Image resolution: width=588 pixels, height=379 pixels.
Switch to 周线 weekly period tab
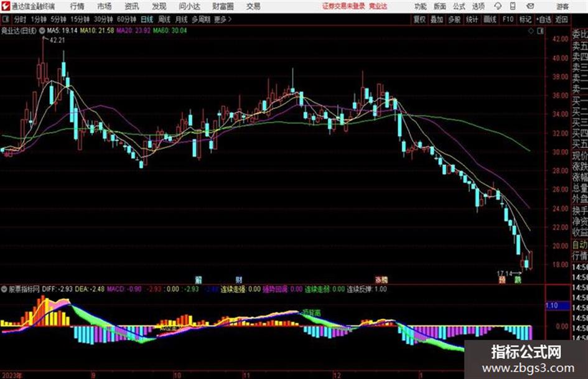point(164,19)
